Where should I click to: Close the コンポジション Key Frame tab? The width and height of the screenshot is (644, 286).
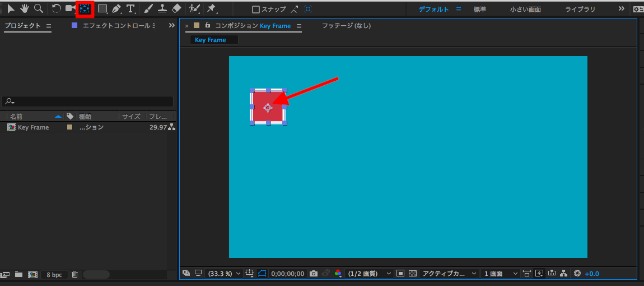click(187, 26)
